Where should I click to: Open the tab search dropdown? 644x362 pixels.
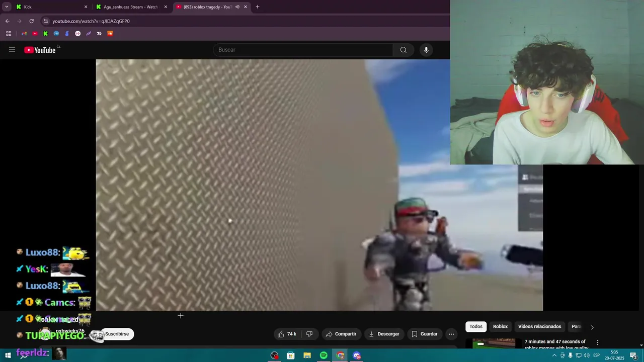click(x=7, y=7)
